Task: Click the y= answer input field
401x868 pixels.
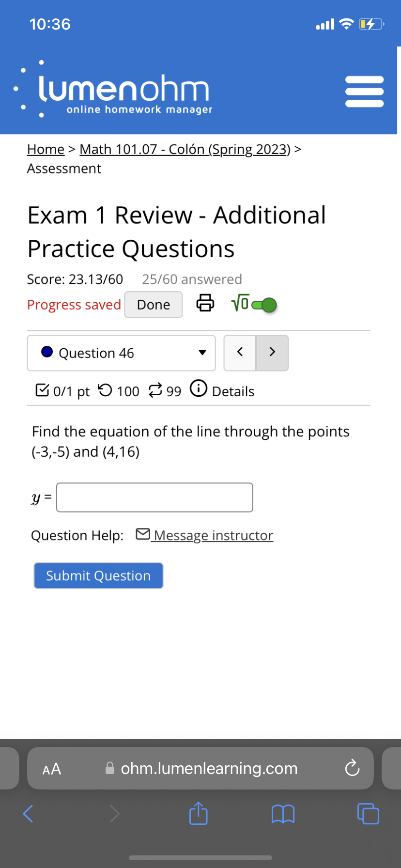Action: [x=154, y=497]
